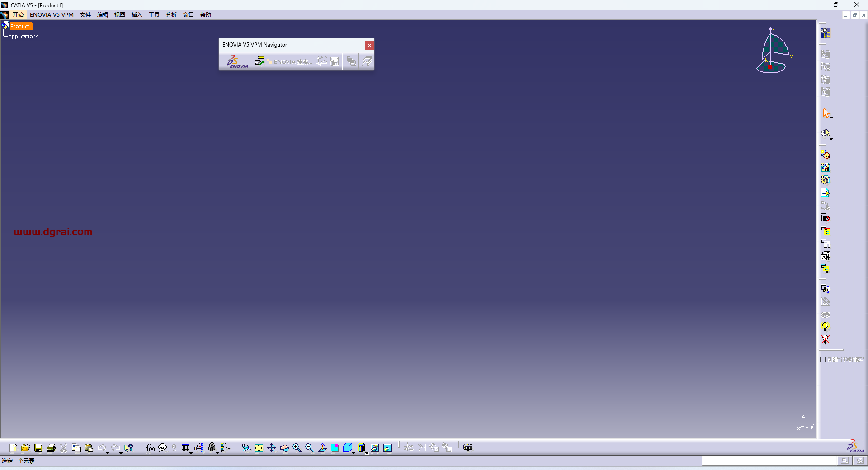Select Applications node in the tree

[23, 36]
